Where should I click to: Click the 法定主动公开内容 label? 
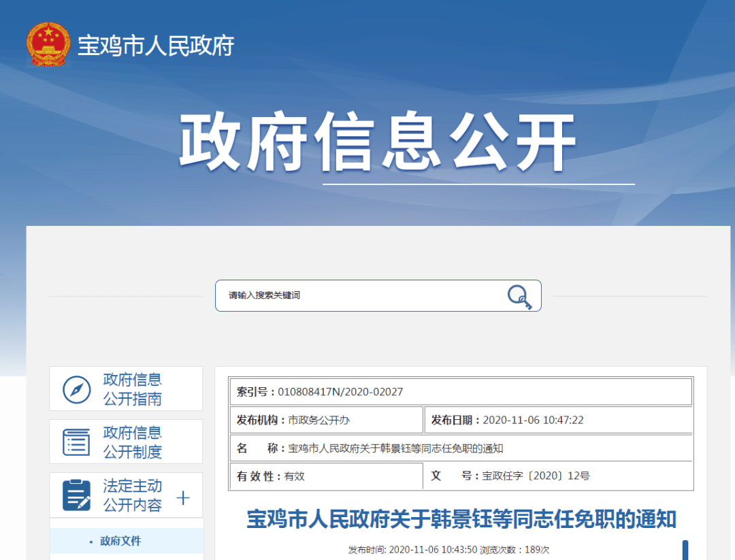point(133,495)
